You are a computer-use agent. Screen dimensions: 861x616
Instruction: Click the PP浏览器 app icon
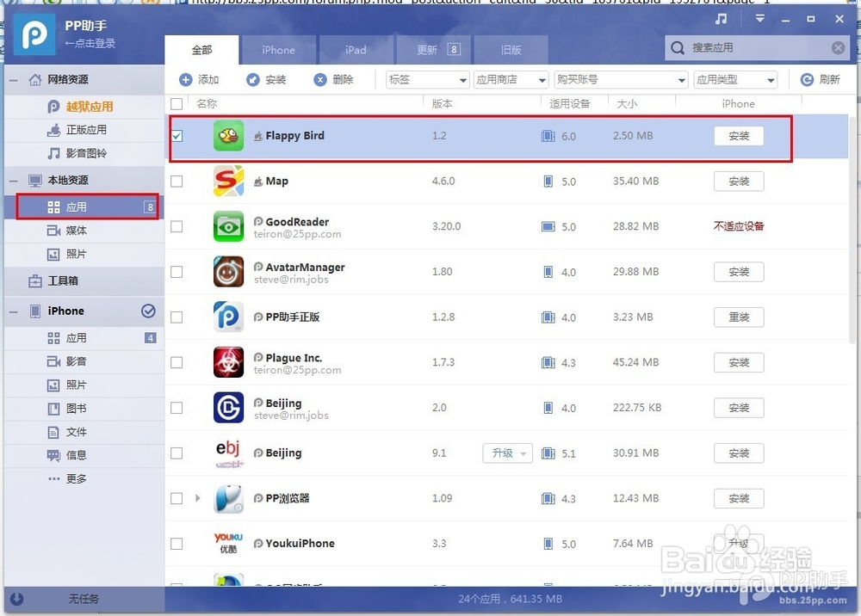[x=228, y=498]
